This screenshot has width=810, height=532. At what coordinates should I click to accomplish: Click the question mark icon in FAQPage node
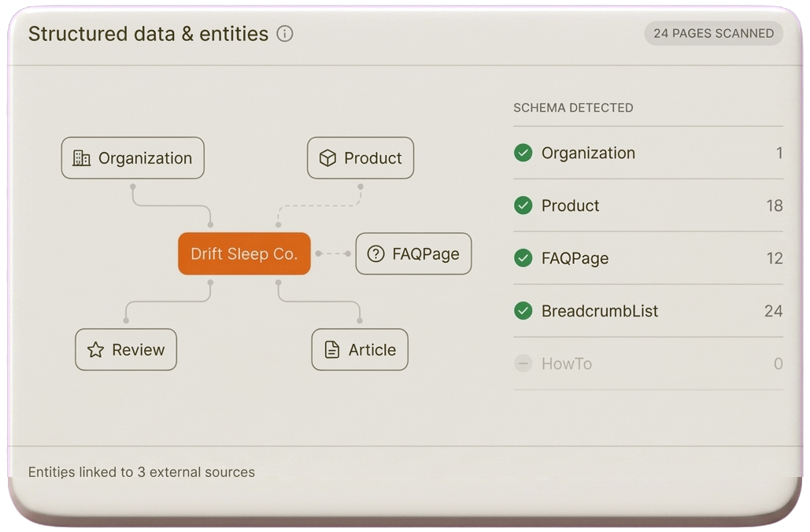point(375,253)
